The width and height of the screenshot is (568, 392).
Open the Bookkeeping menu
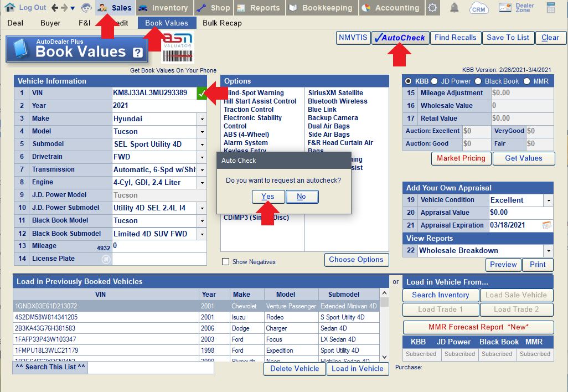[x=322, y=8]
